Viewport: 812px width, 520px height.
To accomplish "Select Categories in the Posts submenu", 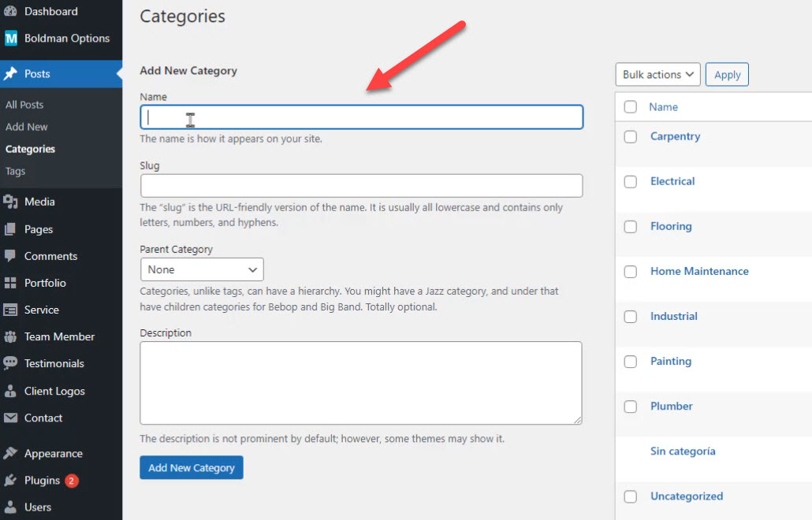I will coord(30,149).
